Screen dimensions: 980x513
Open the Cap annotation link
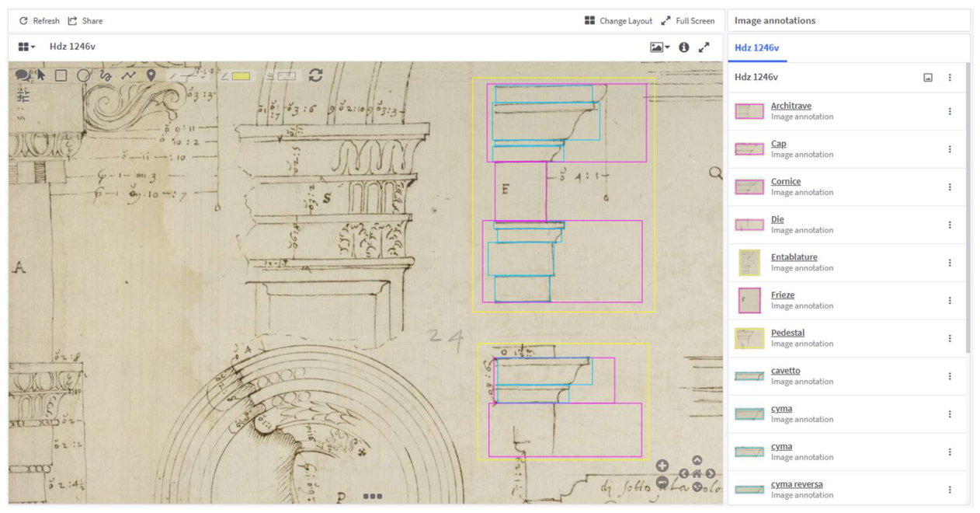tap(779, 144)
